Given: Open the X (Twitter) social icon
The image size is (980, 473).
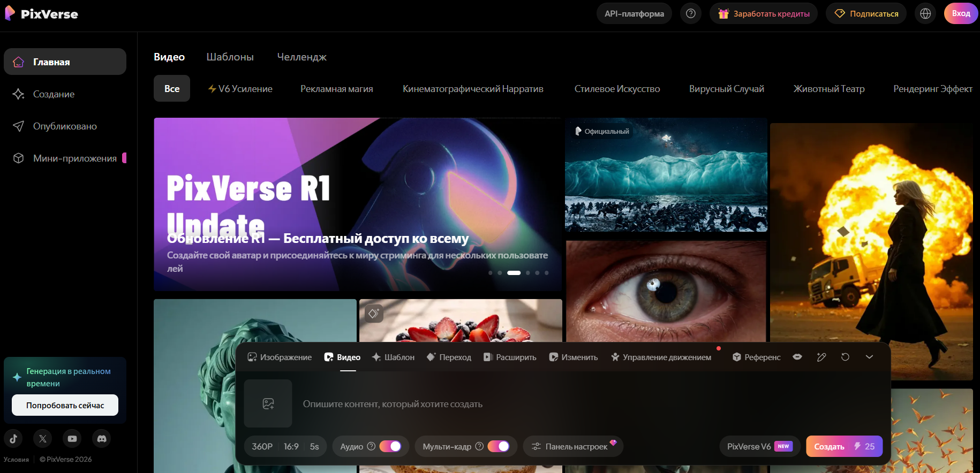Looking at the screenshot, I should [x=43, y=439].
